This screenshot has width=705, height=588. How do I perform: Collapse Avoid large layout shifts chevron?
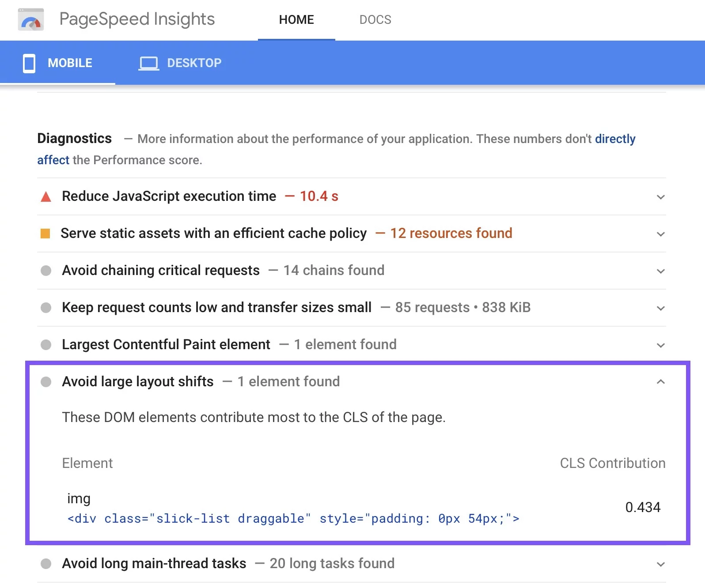pyautogui.click(x=661, y=382)
